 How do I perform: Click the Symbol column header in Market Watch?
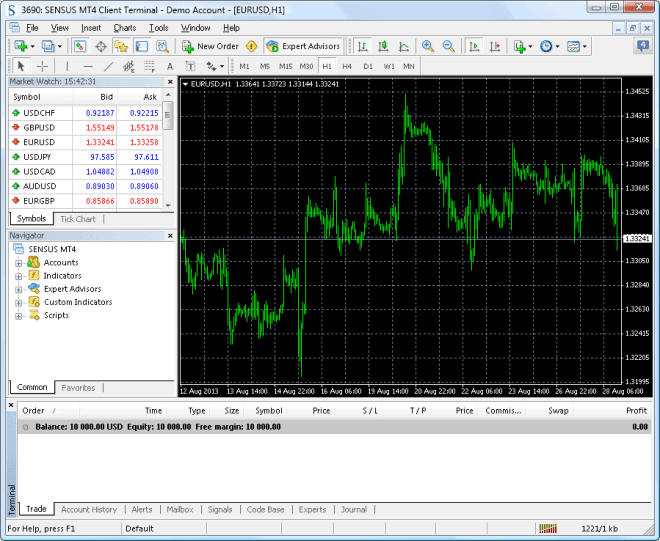tap(41, 97)
